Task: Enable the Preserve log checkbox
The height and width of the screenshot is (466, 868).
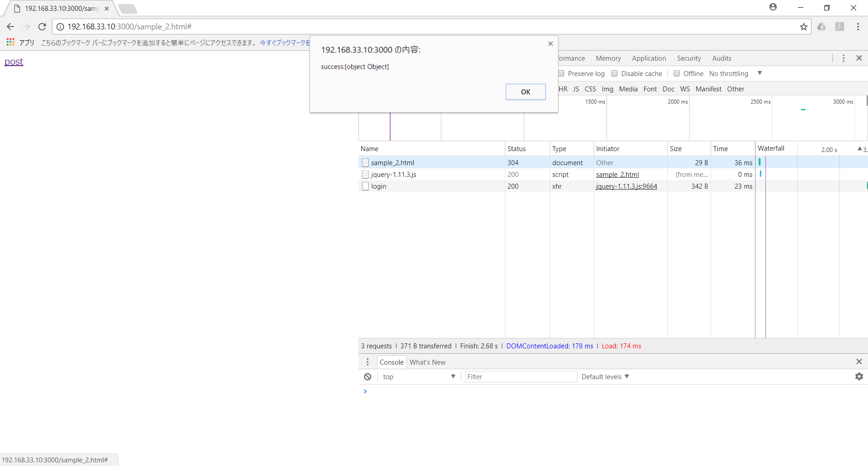Action: (561, 73)
